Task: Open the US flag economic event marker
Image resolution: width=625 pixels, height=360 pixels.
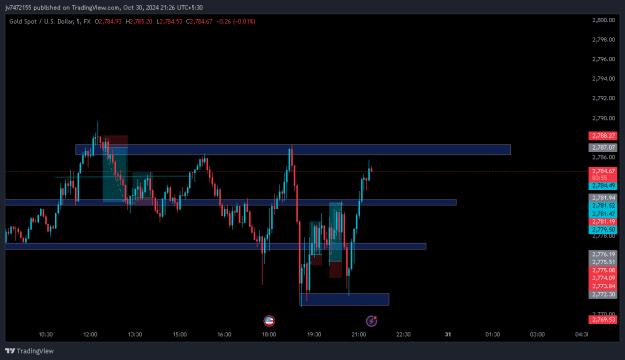Action: point(269,321)
